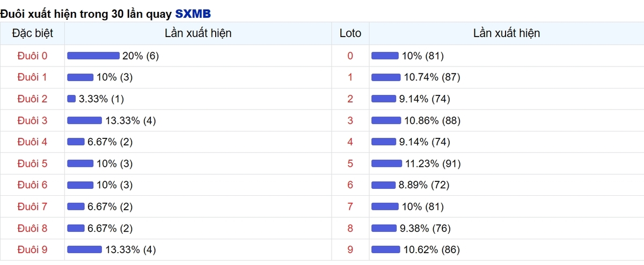Click the Loto column header
This screenshot has width=644, height=265.
point(350,33)
